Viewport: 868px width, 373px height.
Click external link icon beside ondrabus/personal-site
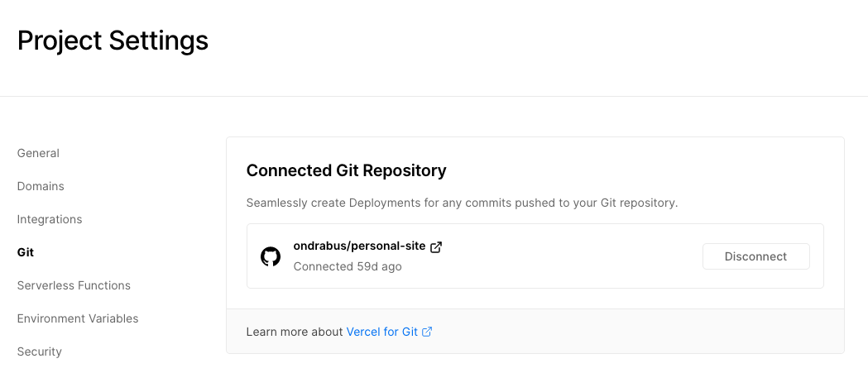pyautogui.click(x=436, y=246)
